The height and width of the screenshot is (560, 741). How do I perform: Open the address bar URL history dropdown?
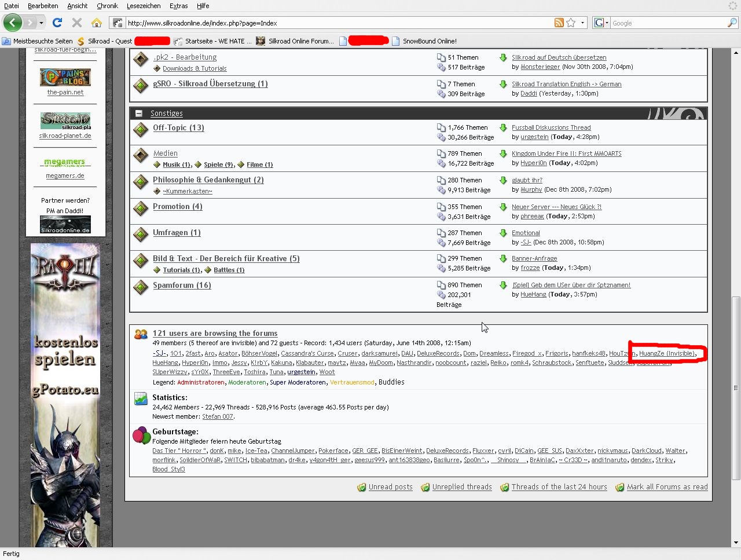582,23
